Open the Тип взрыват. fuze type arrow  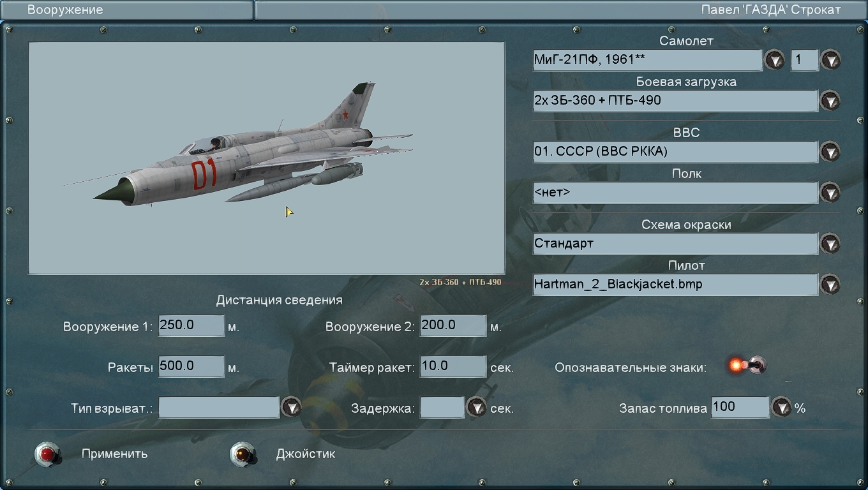pyautogui.click(x=292, y=407)
